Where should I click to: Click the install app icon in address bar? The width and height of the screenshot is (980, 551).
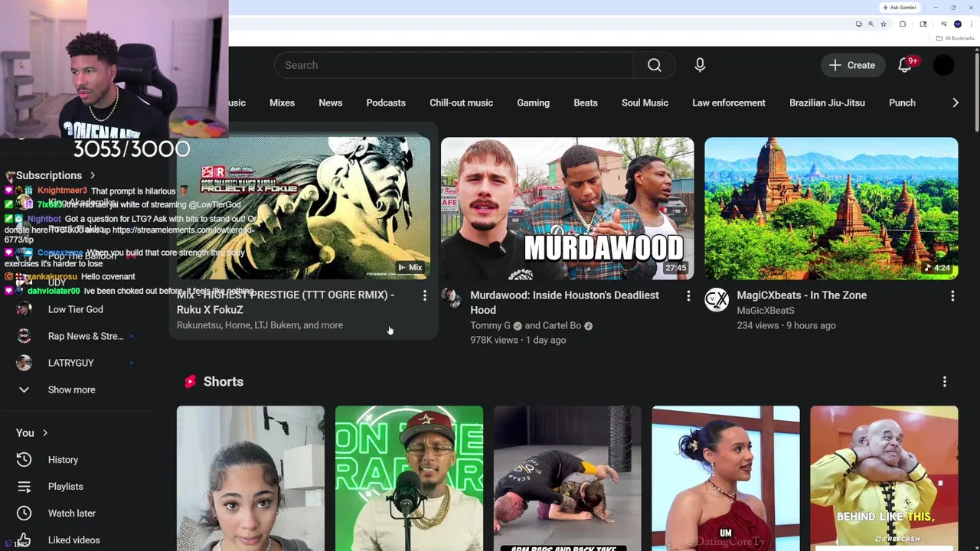858,24
